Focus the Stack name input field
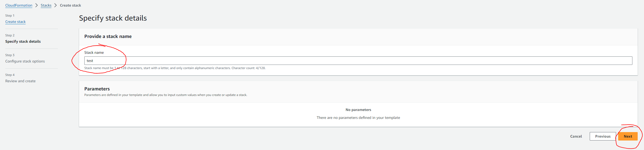The width and height of the screenshot is (644, 150). (358, 61)
